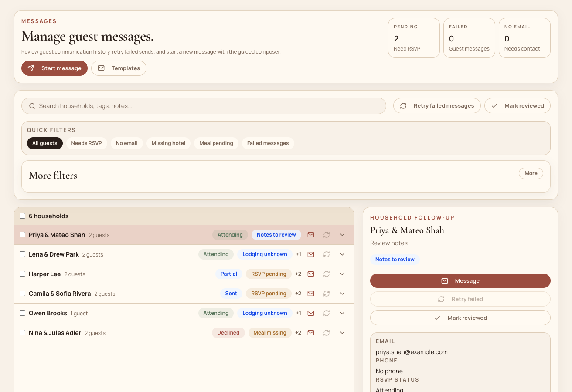Click the mail icon in Camila & Sofia Rivera row
Viewport: 572px width, 392px height.
click(311, 294)
